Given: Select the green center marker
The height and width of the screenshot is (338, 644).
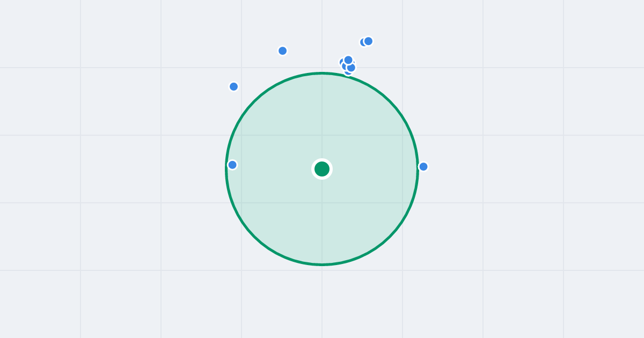Looking at the screenshot, I should pos(322,169).
